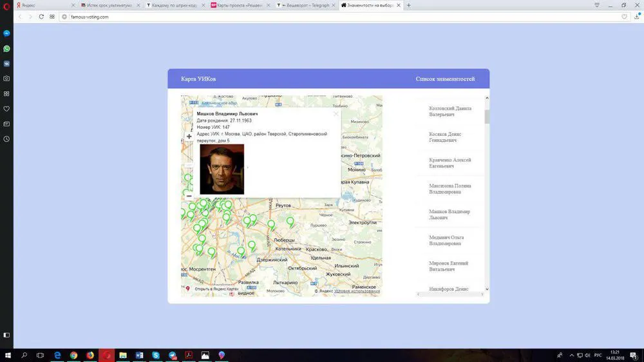This screenshot has height=362, width=644.
Task: Open Messenger in Opera sidebar
Action: click(6, 33)
